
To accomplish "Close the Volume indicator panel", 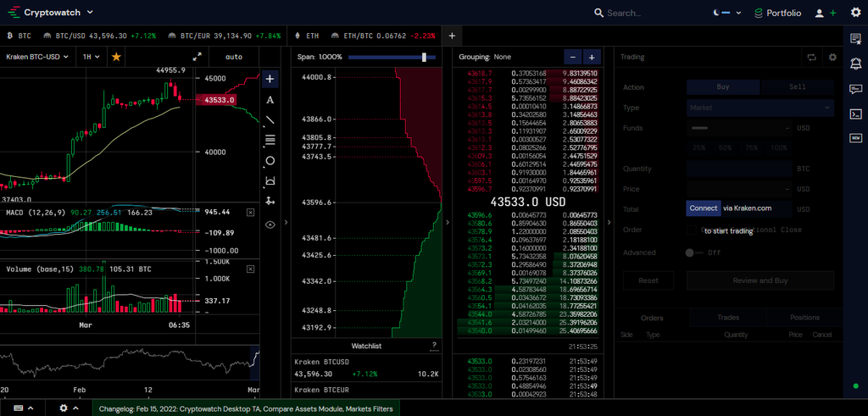I will point(250,269).
